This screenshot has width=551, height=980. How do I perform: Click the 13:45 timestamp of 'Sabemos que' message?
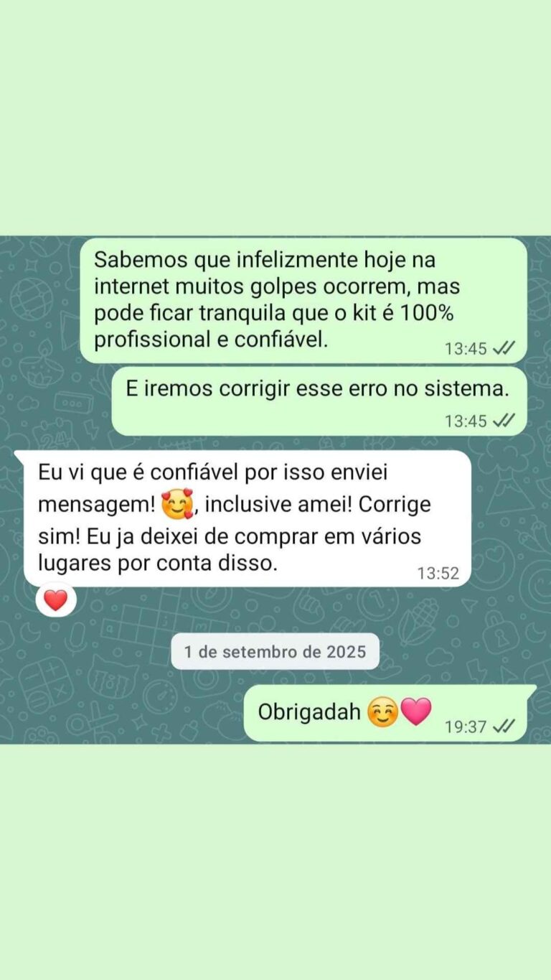pyautogui.click(x=466, y=349)
